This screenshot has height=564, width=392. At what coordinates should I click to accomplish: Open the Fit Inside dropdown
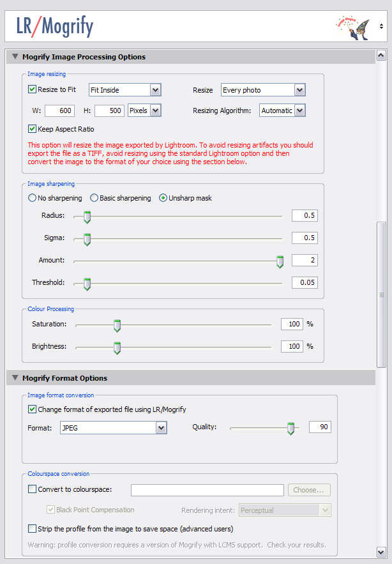point(124,90)
